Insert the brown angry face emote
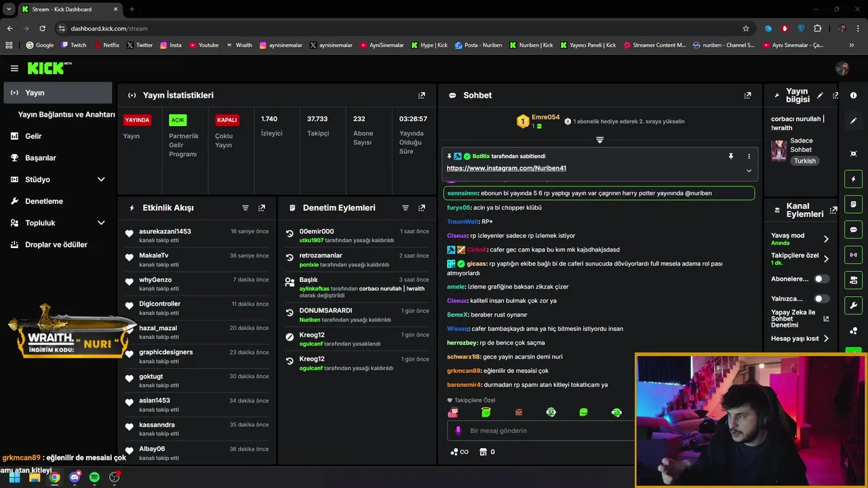This screenshot has height=488, width=868. pyautogui.click(x=519, y=412)
